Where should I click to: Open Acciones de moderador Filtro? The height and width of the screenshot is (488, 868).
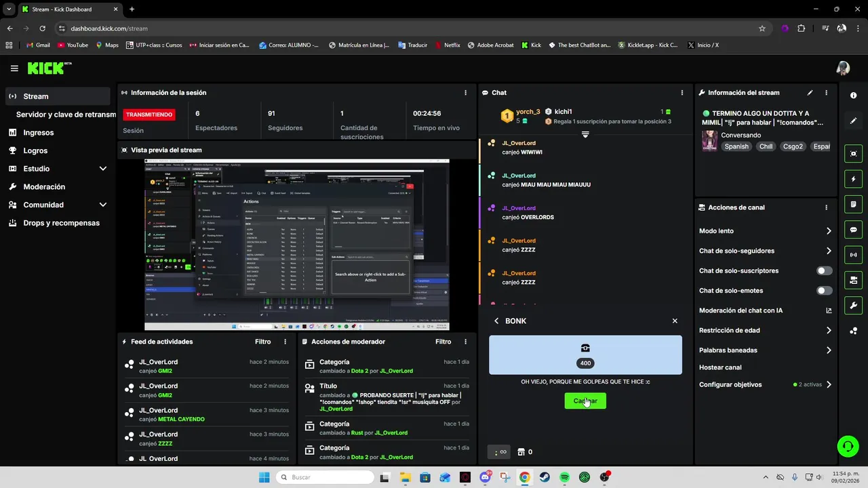point(443,342)
